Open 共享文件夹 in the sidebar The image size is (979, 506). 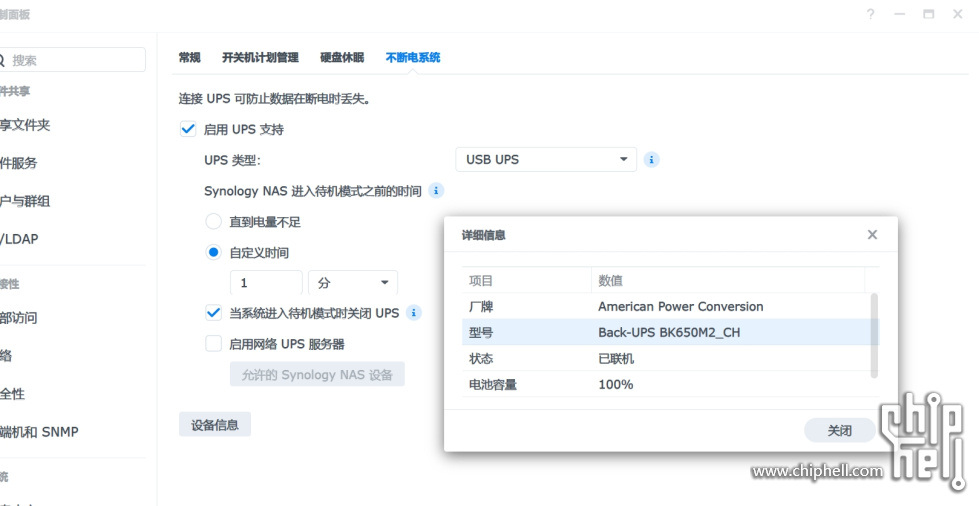click(25, 125)
